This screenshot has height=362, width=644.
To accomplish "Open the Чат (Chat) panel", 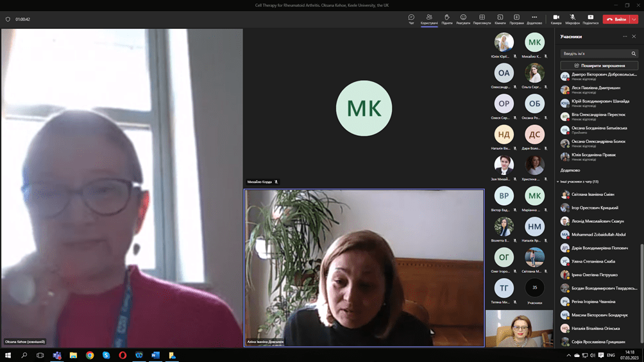I will (x=411, y=19).
